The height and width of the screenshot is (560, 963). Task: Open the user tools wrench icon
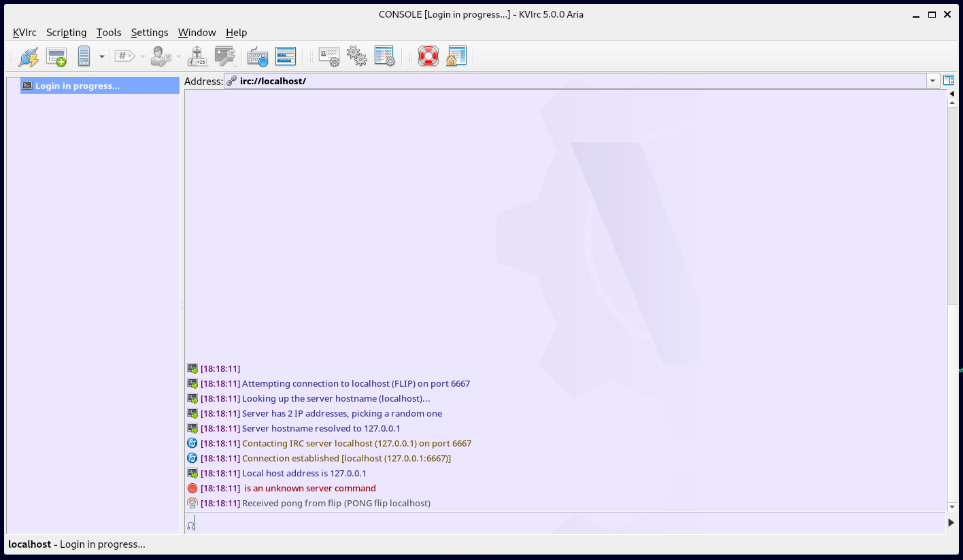point(161,56)
